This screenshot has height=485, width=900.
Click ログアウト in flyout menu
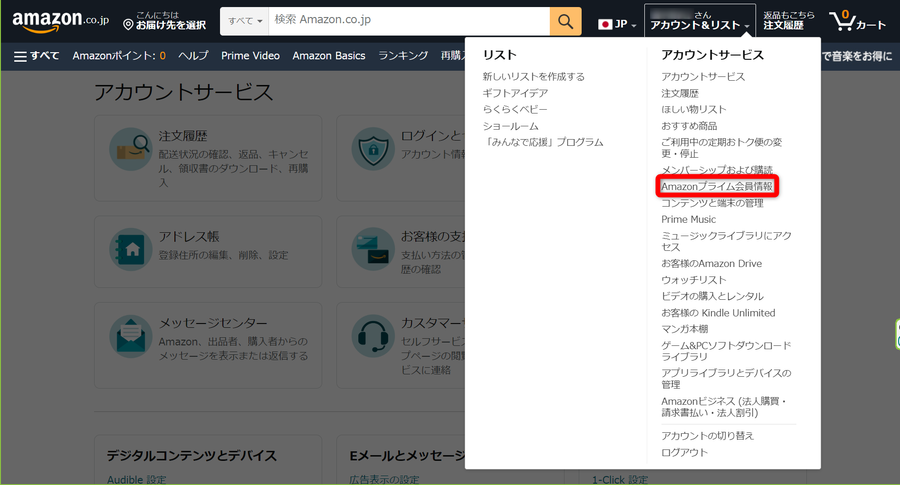coord(684,452)
